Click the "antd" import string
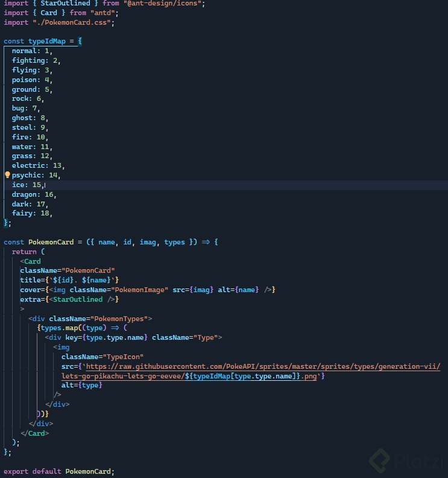This screenshot has height=478, width=448. click(x=103, y=13)
